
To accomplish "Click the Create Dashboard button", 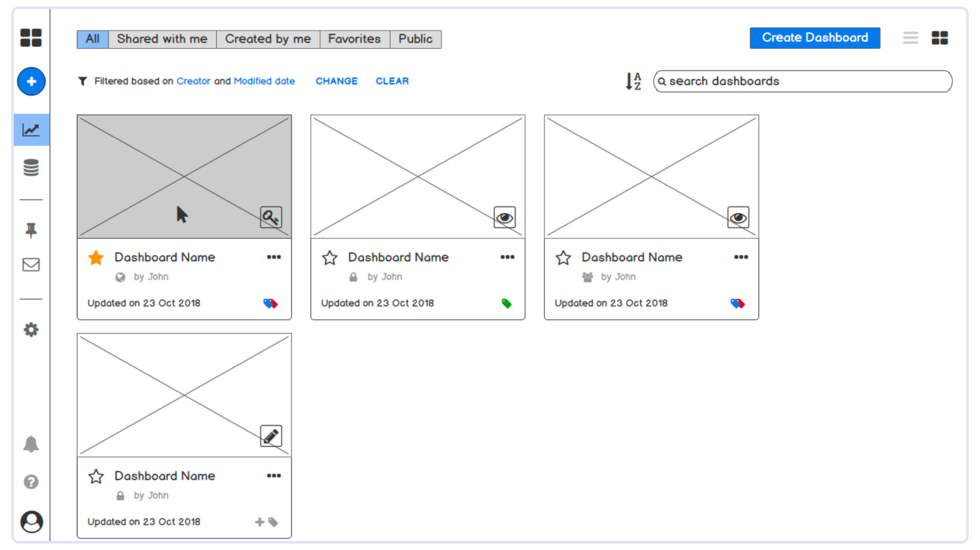I will tap(815, 38).
